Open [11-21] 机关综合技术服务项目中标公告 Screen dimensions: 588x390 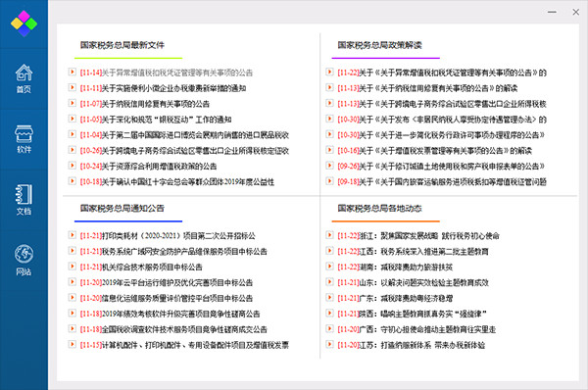tap(141, 267)
